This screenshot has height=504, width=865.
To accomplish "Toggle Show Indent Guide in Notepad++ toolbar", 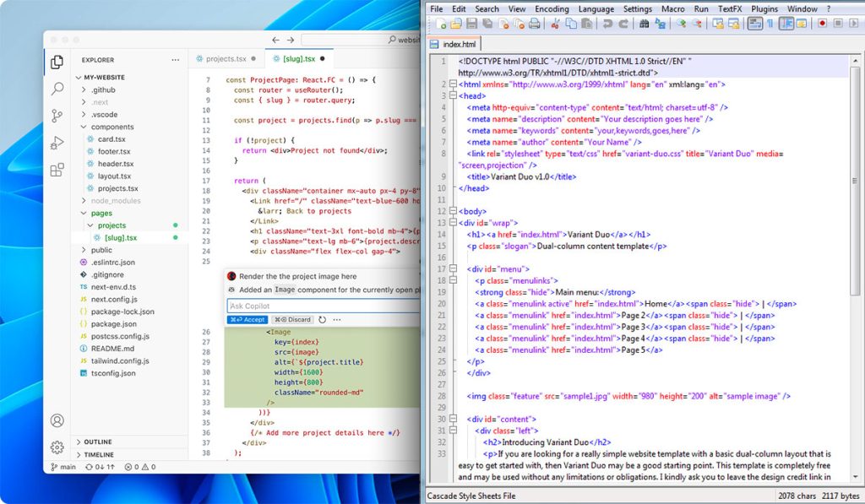I will click(786, 23).
